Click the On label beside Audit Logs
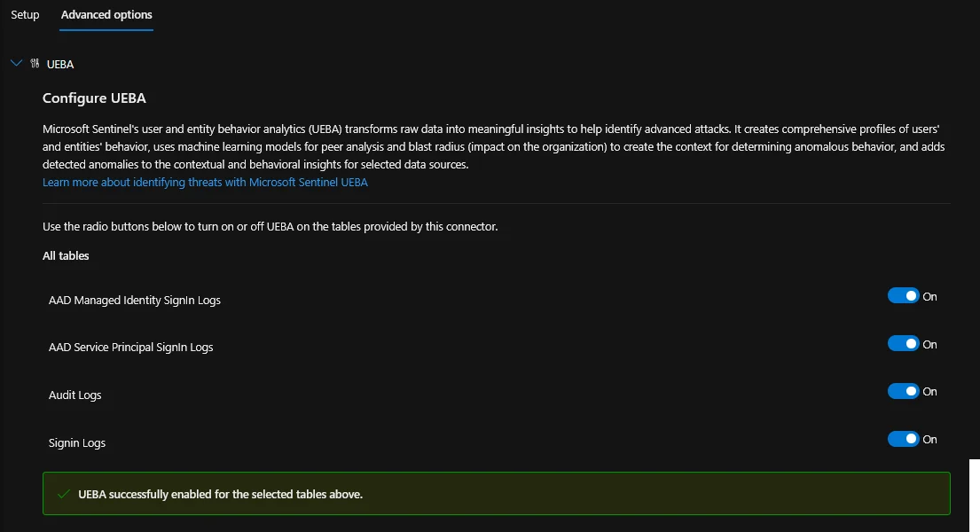Image resolution: width=980 pixels, height=532 pixels. pos(929,392)
